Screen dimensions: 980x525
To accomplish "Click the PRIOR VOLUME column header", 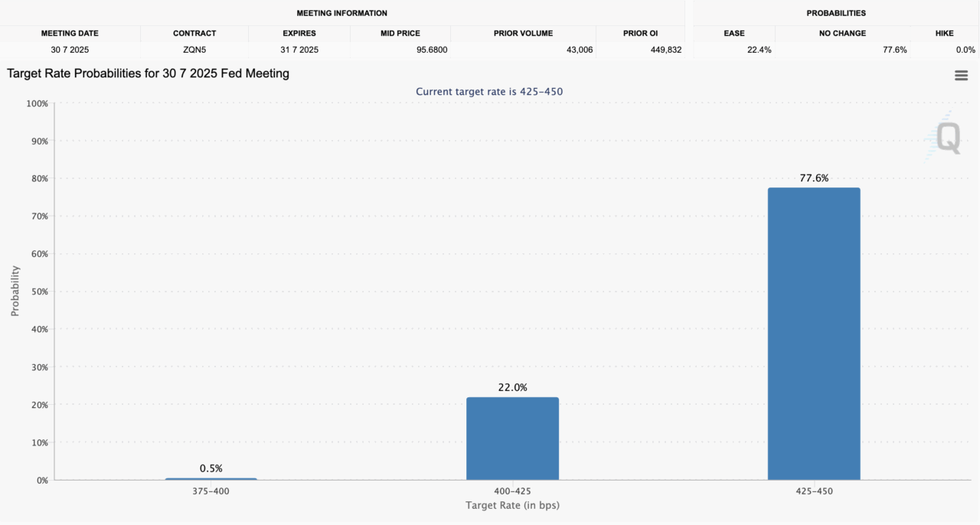I will point(523,33).
